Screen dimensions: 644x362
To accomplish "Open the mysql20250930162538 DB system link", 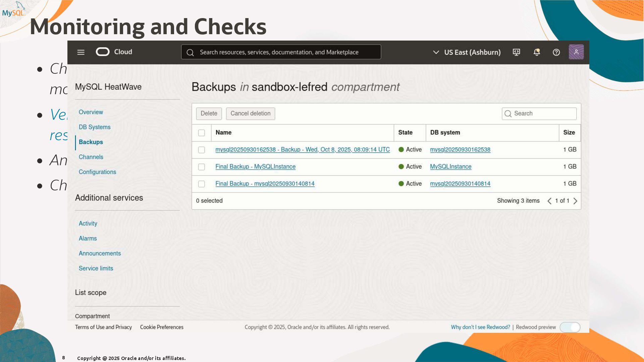I will click(x=460, y=150).
